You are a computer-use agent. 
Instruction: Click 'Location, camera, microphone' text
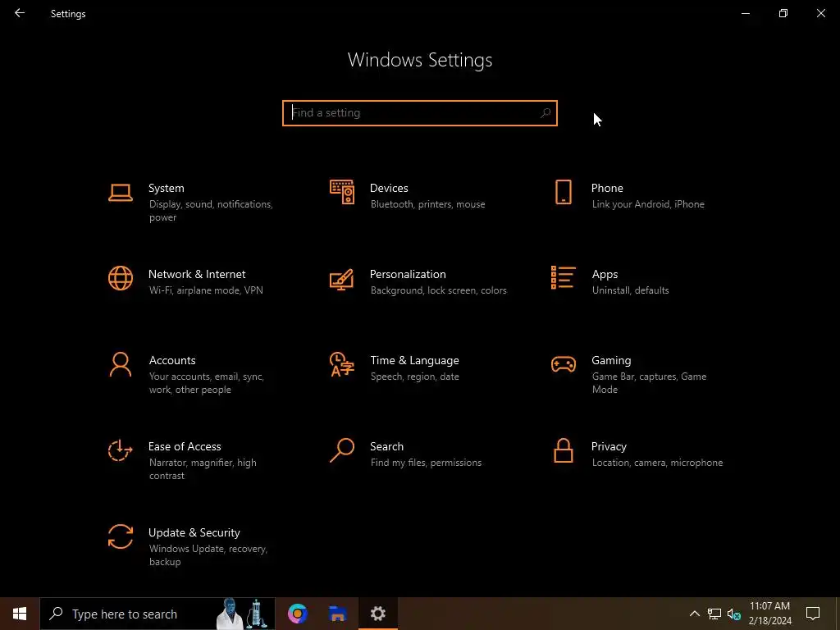tap(657, 463)
